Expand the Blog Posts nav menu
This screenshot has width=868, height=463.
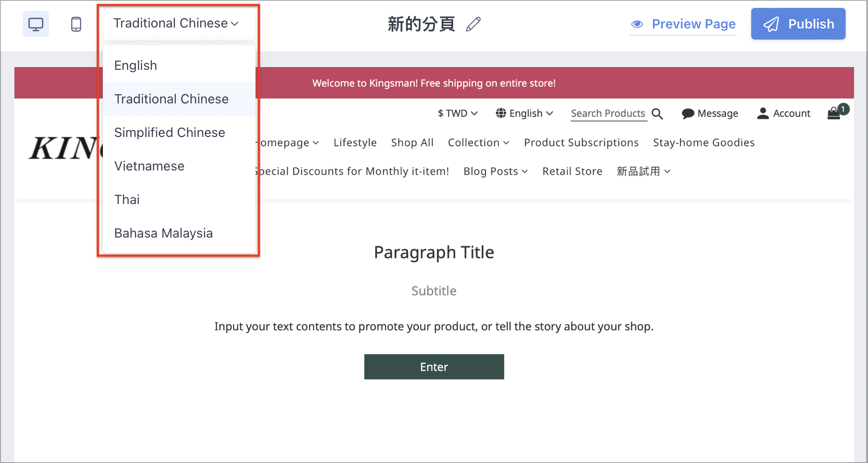496,171
